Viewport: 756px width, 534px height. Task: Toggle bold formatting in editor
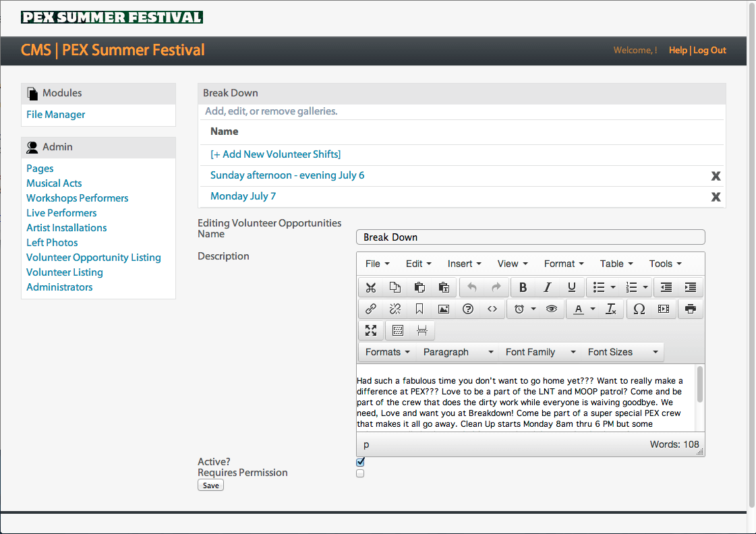[523, 287]
